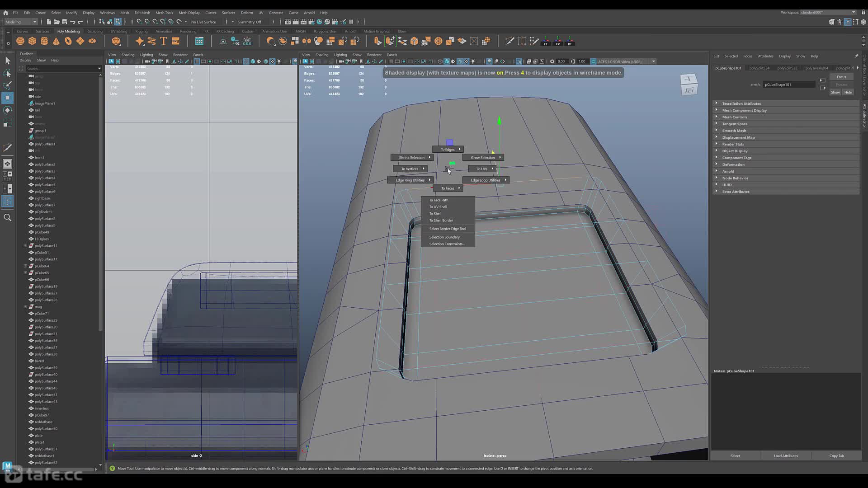Click the Copy Tab button
The width and height of the screenshot is (868, 488).
836,456
